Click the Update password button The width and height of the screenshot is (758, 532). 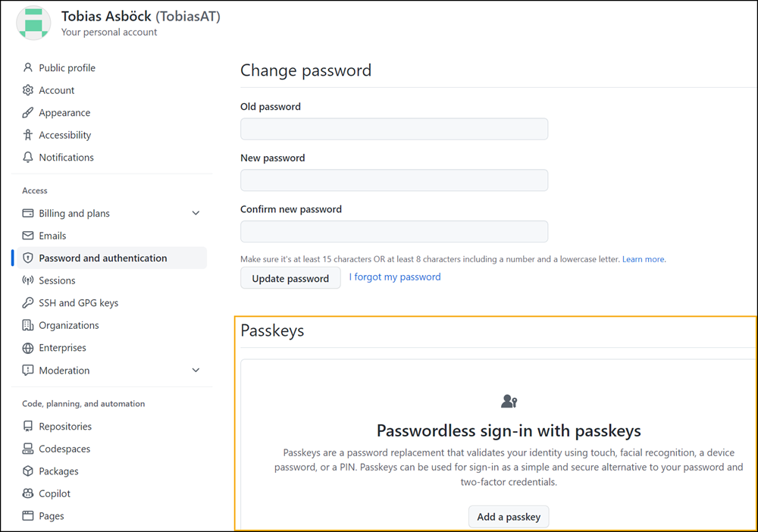point(290,277)
